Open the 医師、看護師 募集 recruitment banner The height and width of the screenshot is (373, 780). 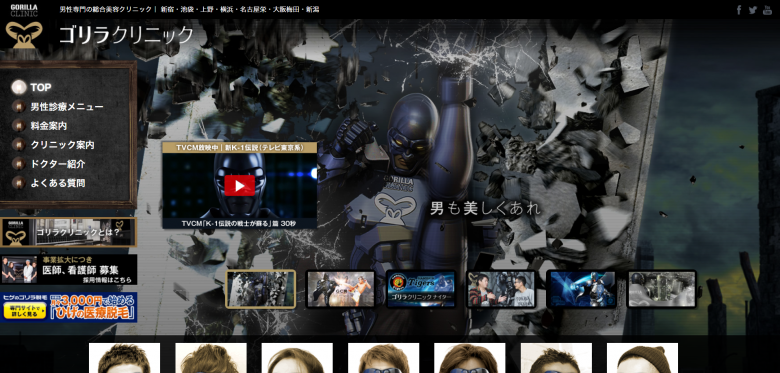click(68, 270)
